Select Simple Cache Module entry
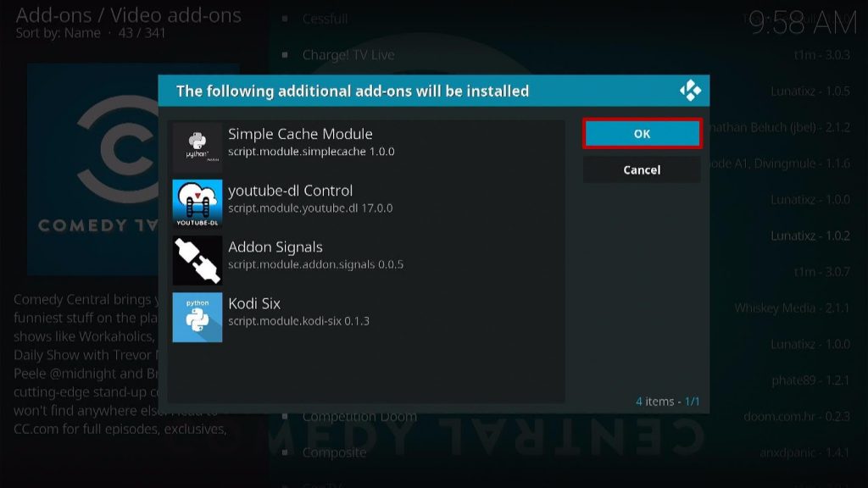Viewport: 868px width, 488px height. pos(367,147)
